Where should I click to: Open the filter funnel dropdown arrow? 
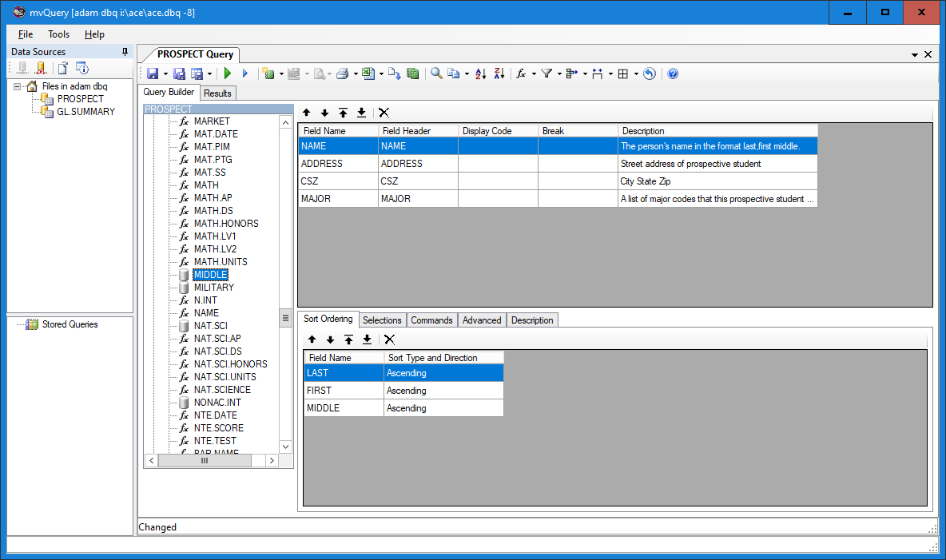pos(559,73)
